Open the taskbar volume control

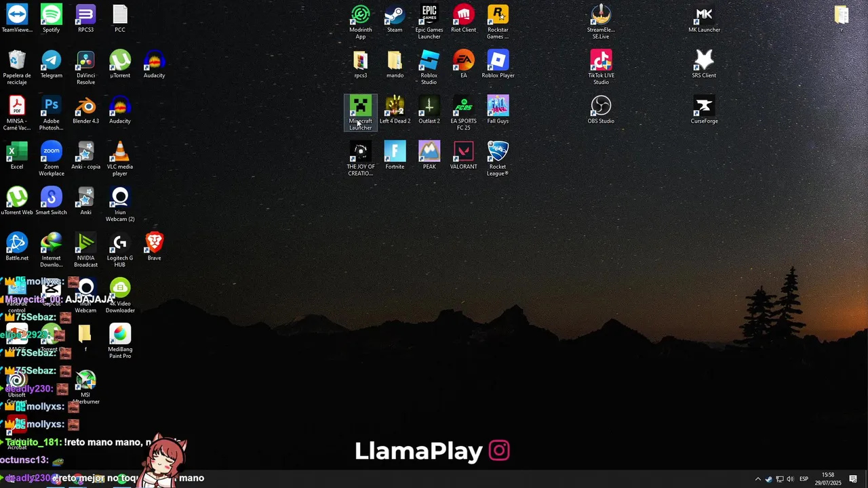[x=790, y=479]
